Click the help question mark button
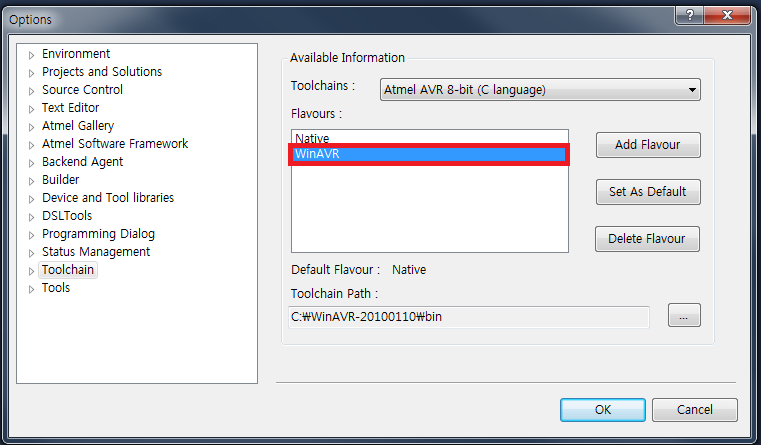 (x=687, y=15)
